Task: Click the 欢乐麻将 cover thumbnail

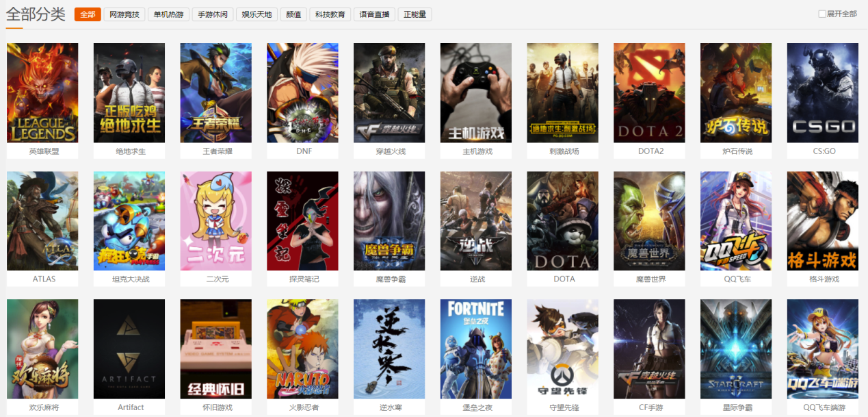Action: coord(42,349)
